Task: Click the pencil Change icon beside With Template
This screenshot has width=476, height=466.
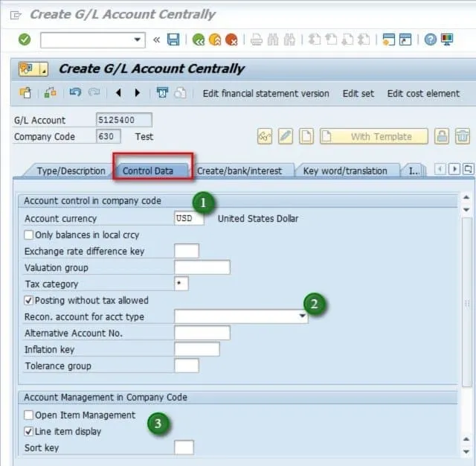Action: tap(286, 136)
